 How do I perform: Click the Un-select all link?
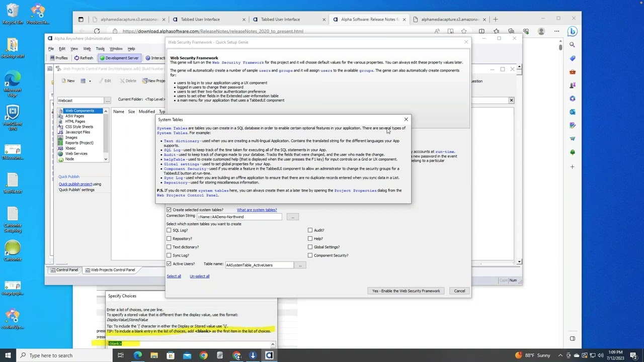[199, 276]
